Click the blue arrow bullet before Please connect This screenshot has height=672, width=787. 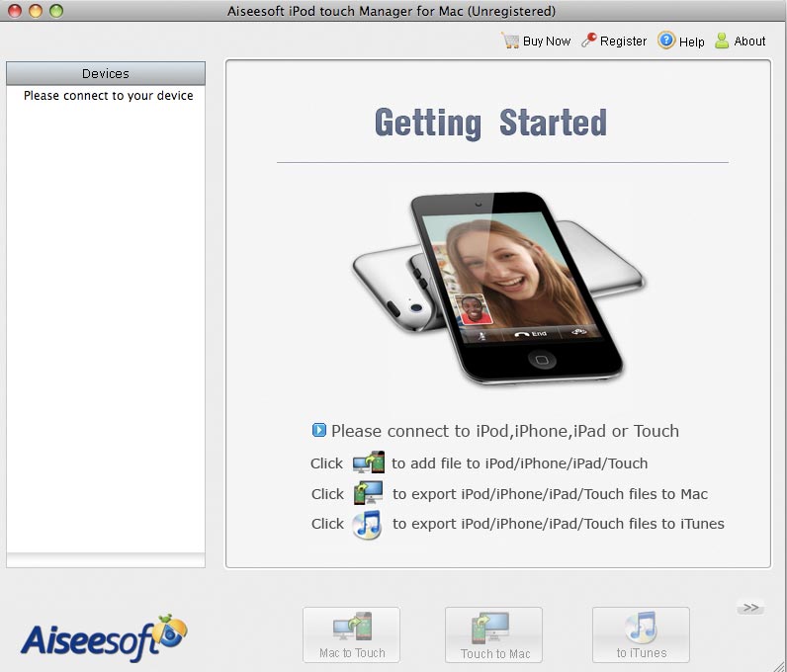click(318, 430)
